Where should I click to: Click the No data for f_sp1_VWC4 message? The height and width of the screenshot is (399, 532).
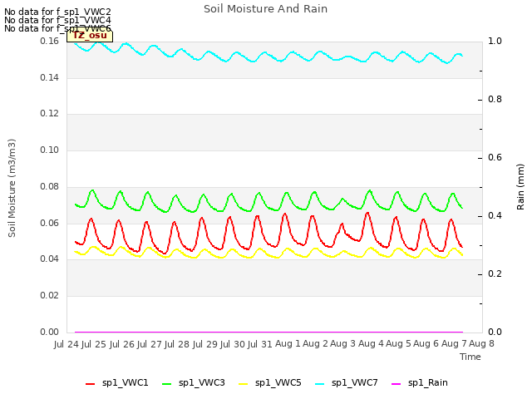coord(57,20)
